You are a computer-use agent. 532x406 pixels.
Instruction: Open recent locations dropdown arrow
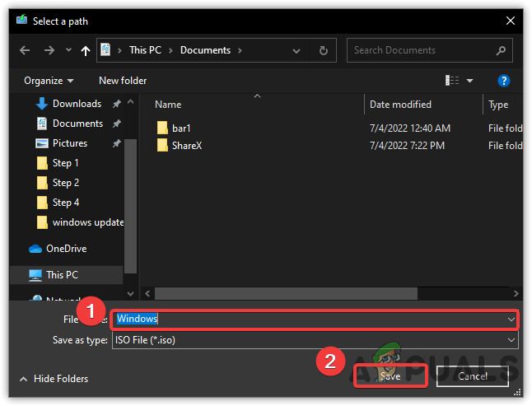click(x=68, y=50)
